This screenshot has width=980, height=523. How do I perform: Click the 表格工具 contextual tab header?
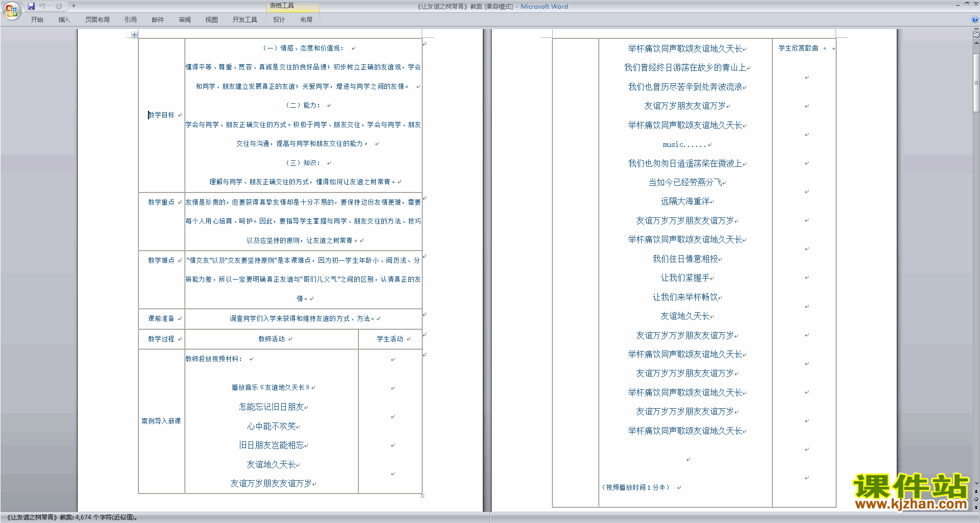coord(292,6)
